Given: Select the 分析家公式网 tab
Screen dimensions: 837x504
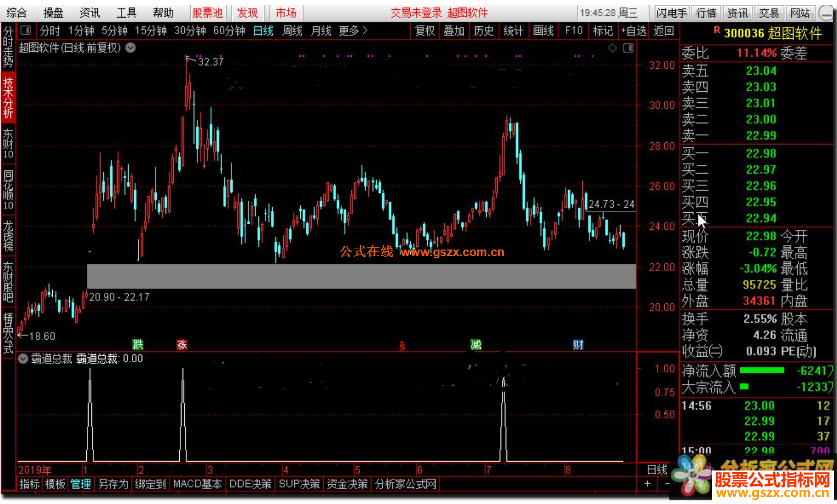Looking at the screenshot, I should [405, 484].
